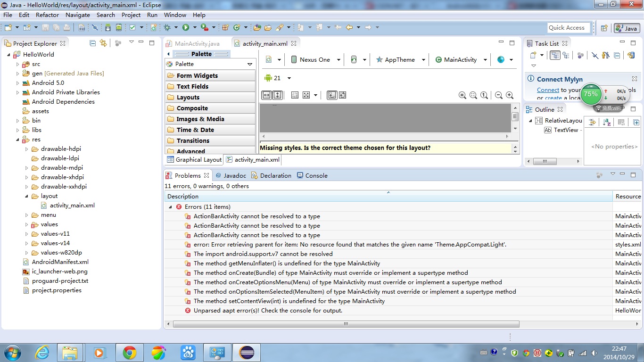
Task: Collapse all in Project Explorer
Action: coord(92,43)
